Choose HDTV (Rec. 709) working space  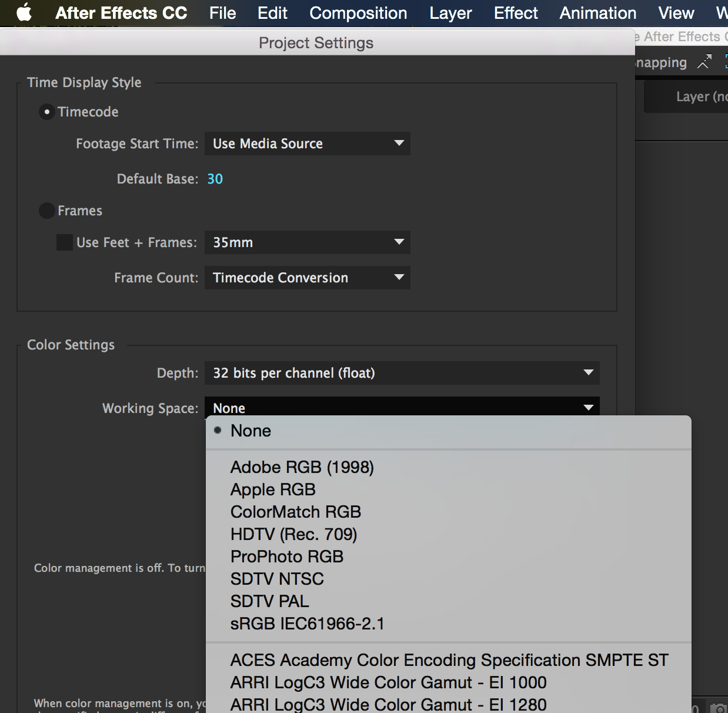449,534
